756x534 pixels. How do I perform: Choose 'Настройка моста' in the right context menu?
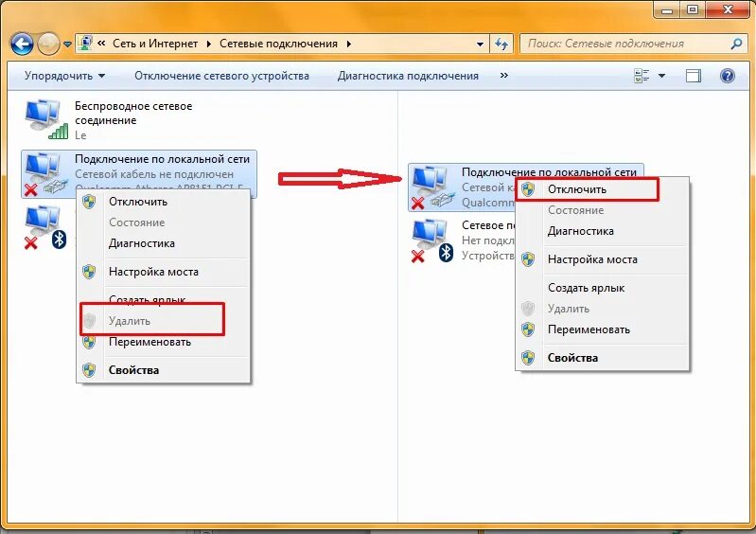(602, 259)
